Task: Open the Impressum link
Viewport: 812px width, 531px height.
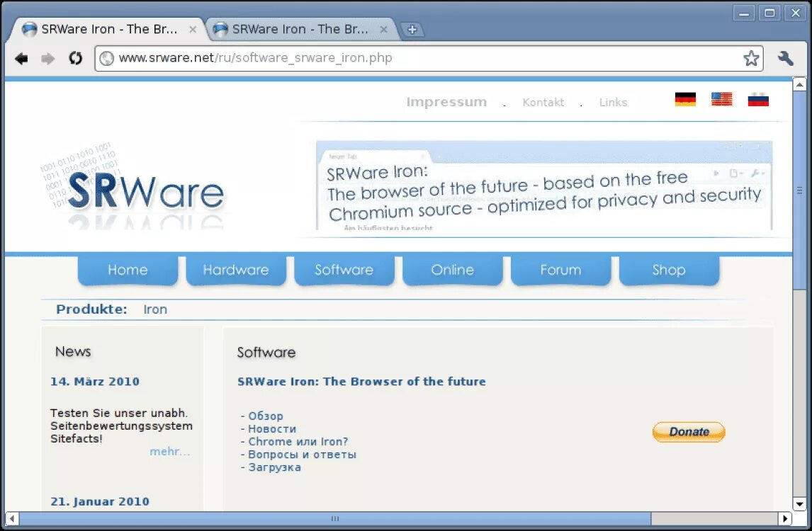Action: point(446,102)
